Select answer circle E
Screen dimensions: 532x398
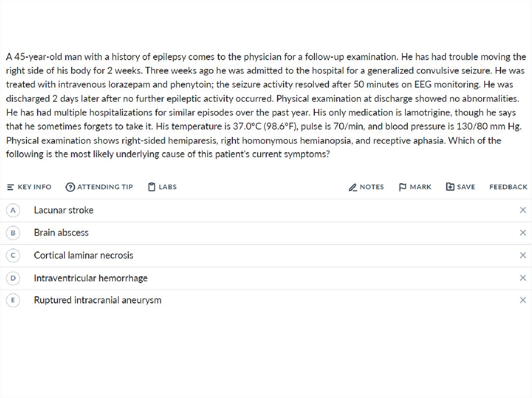click(13, 300)
